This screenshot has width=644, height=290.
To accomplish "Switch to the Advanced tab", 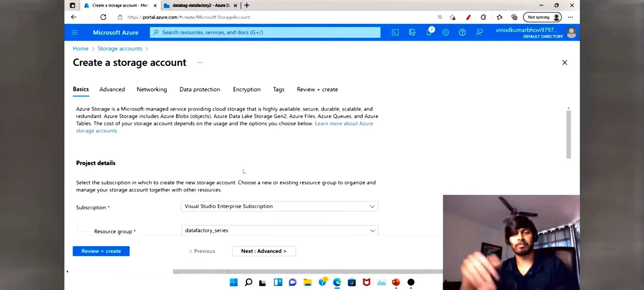I will 112,89.
